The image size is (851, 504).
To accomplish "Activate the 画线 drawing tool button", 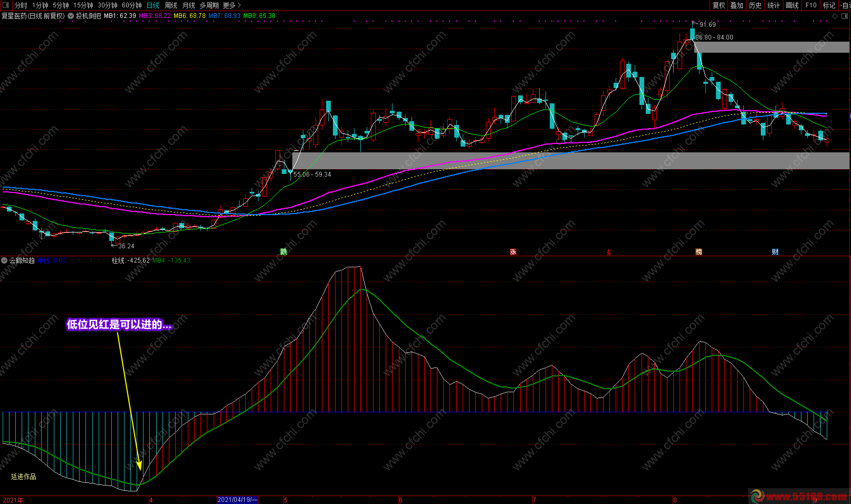I will pos(792,5).
